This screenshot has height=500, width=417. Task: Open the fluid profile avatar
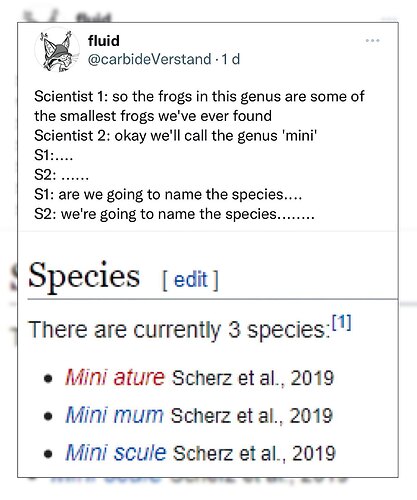(57, 50)
